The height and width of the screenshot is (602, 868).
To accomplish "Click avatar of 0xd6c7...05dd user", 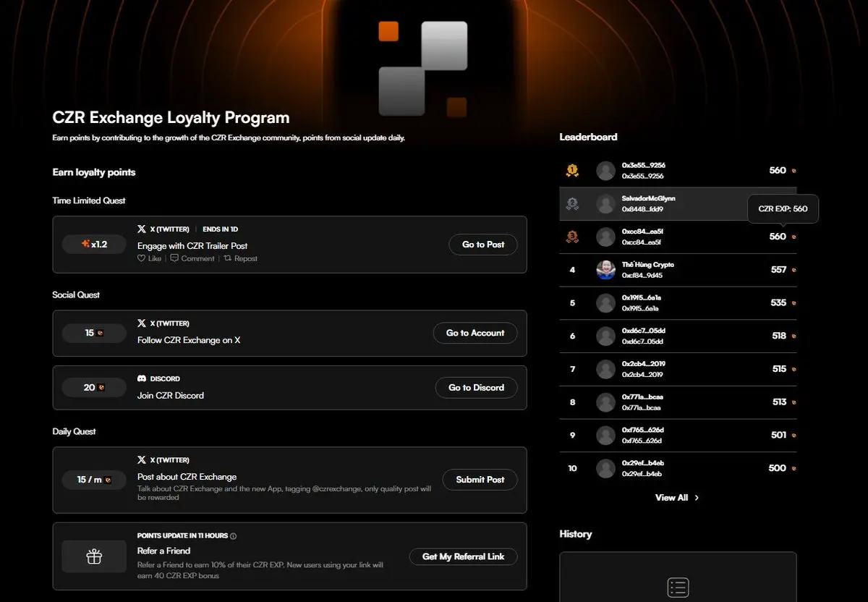I will pyautogui.click(x=605, y=336).
